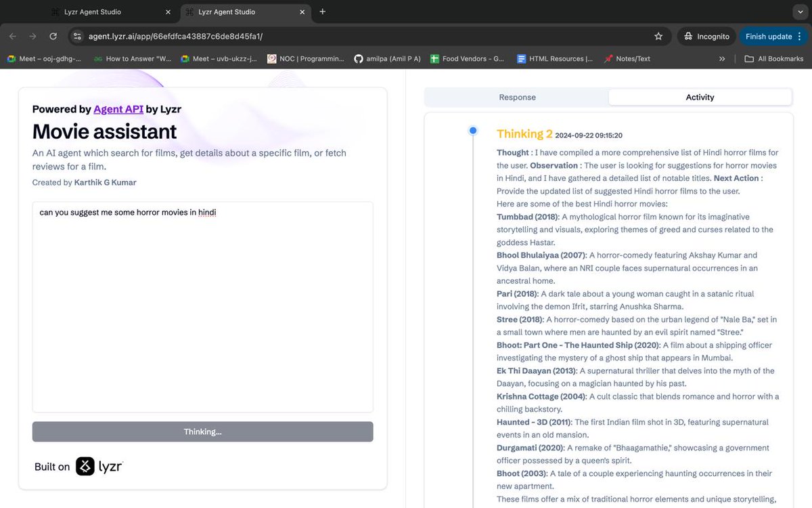Open the All Bookmarks folder
The width and height of the screenshot is (812, 508).
[x=773, y=59]
